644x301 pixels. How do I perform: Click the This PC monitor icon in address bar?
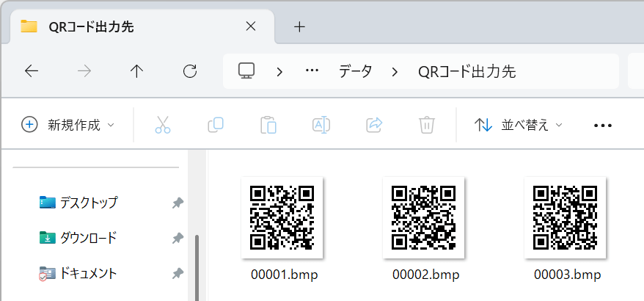point(246,71)
